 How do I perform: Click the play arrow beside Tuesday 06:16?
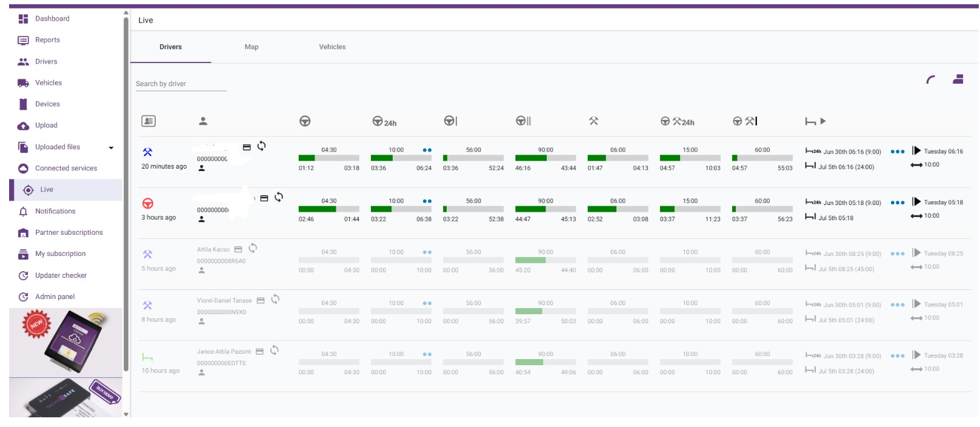point(916,150)
